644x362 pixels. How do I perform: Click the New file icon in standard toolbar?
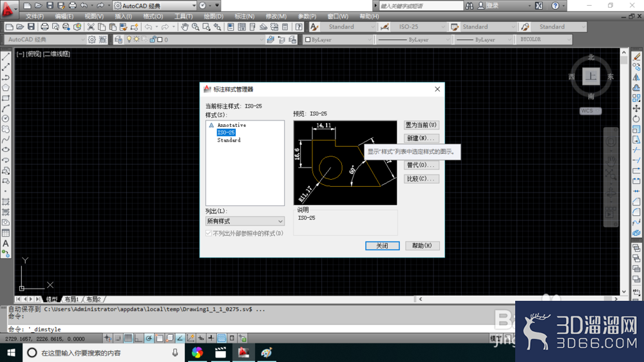(x=9, y=26)
